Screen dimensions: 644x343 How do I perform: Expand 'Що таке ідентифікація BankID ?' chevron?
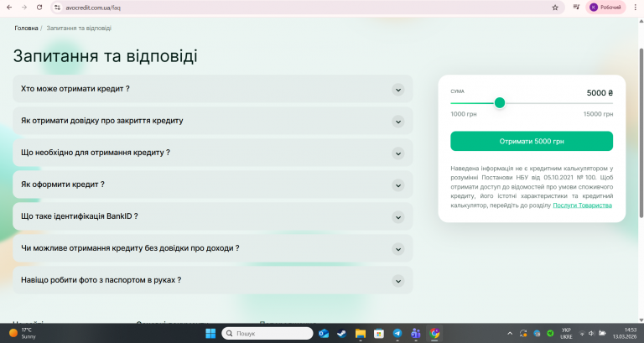tap(397, 217)
